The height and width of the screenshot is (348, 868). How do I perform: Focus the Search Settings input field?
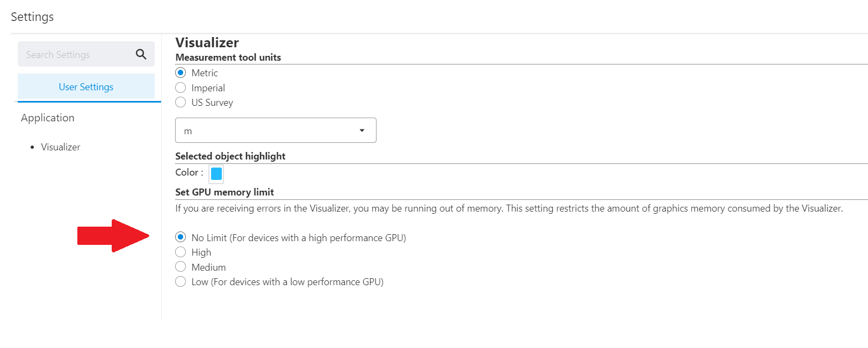(75, 55)
